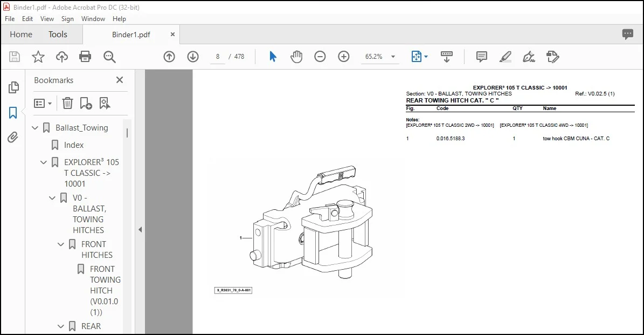Open Page Thumbnails panel icon
The image size is (644, 335).
[x=13, y=87]
